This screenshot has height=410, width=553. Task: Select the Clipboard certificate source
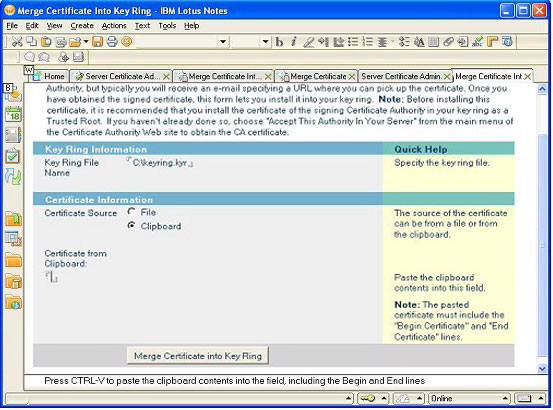pos(131,225)
